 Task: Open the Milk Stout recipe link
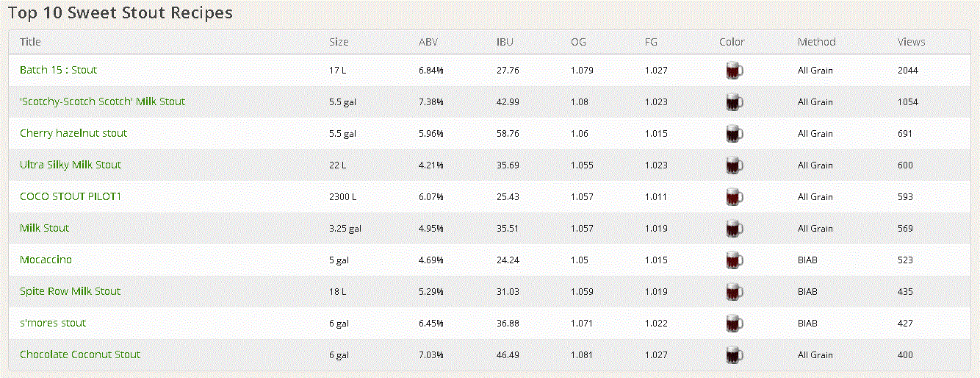pyautogui.click(x=44, y=228)
